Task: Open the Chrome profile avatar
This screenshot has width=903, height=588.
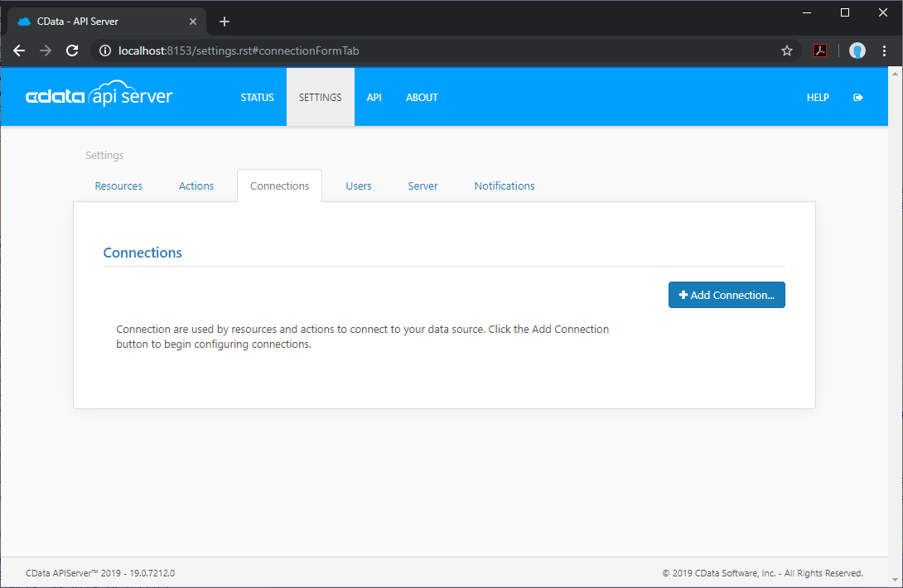Action: click(857, 51)
